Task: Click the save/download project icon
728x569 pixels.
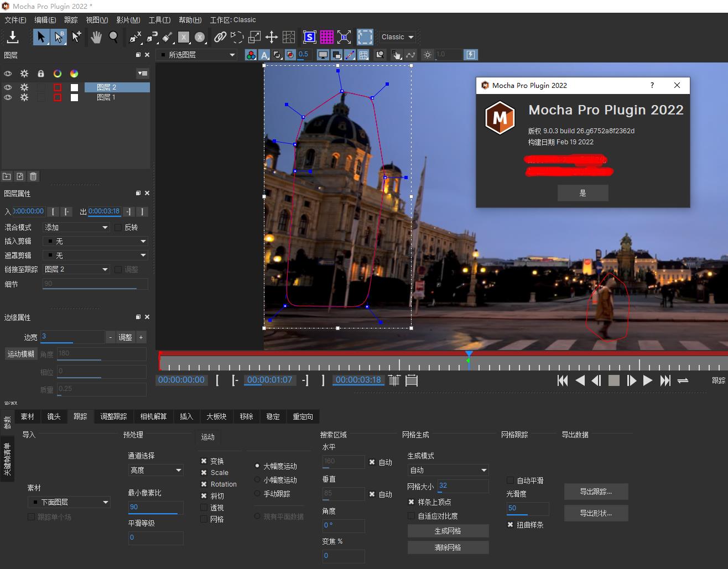Action: point(13,37)
